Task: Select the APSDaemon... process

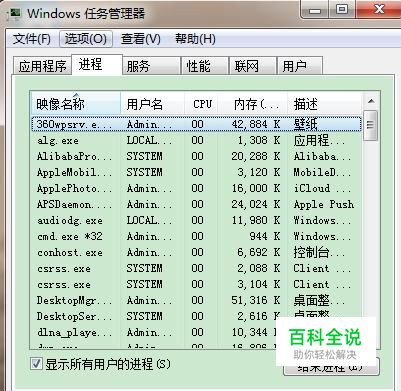Action: click(x=196, y=204)
